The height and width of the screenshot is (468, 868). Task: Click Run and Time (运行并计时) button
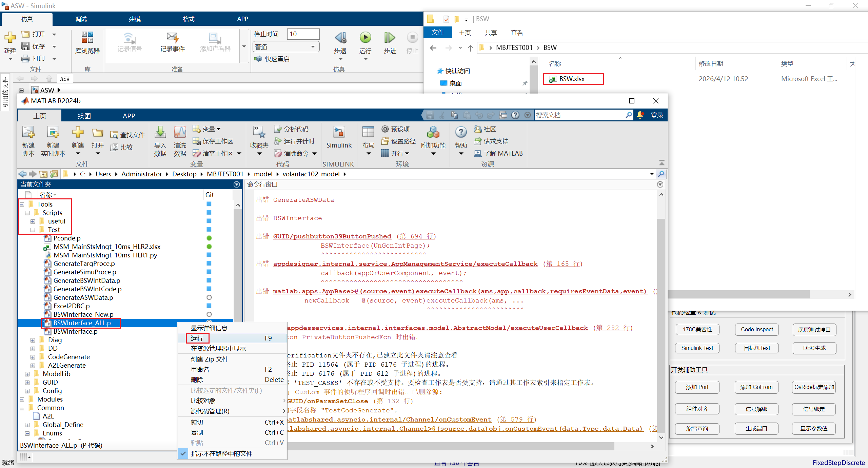[294, 141]
